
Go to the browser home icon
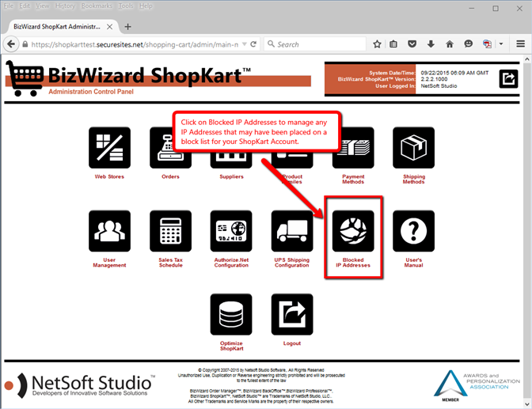(x=450, y=44)
